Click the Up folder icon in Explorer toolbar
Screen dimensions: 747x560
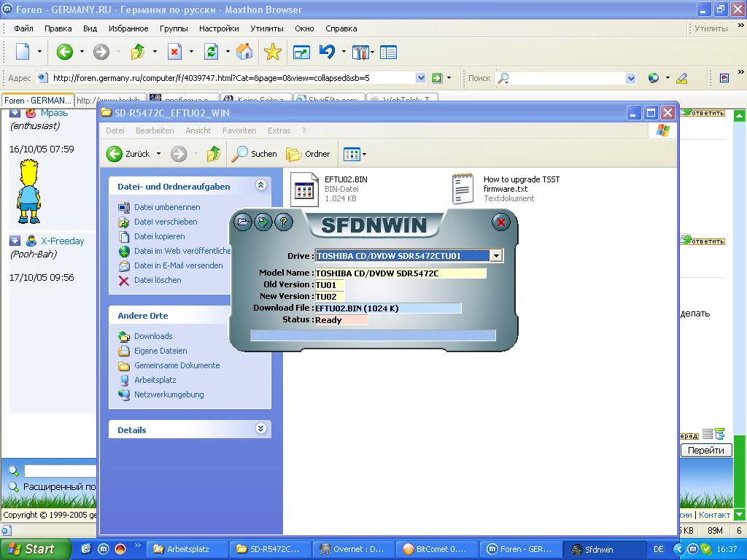pyautogui.click(x=214, y=154)
